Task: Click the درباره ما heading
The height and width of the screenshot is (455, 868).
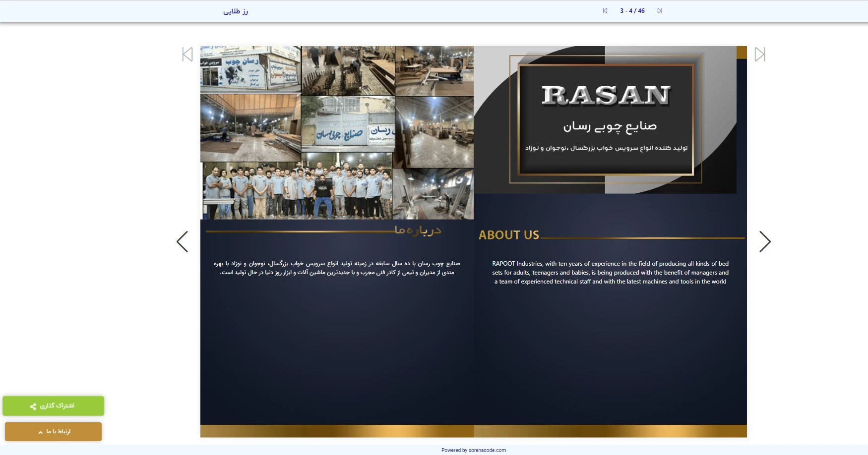Action: pyautogui.click(x=418, y=230)
